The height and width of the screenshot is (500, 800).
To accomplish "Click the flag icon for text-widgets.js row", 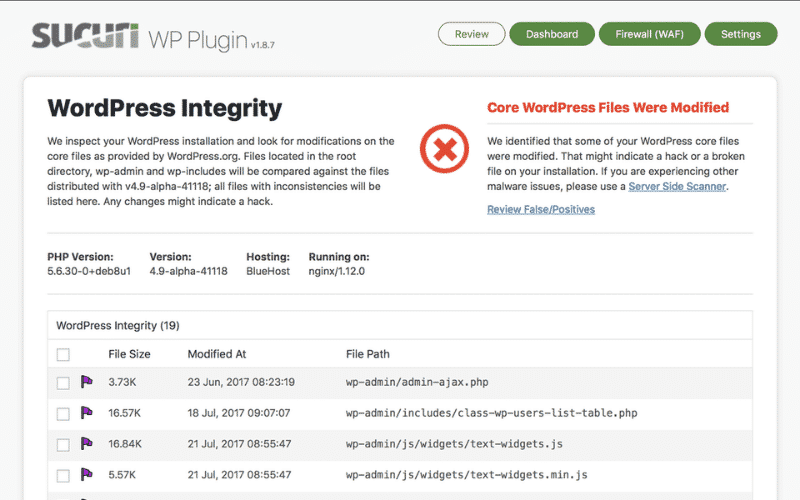I will [x=87, y=443].
